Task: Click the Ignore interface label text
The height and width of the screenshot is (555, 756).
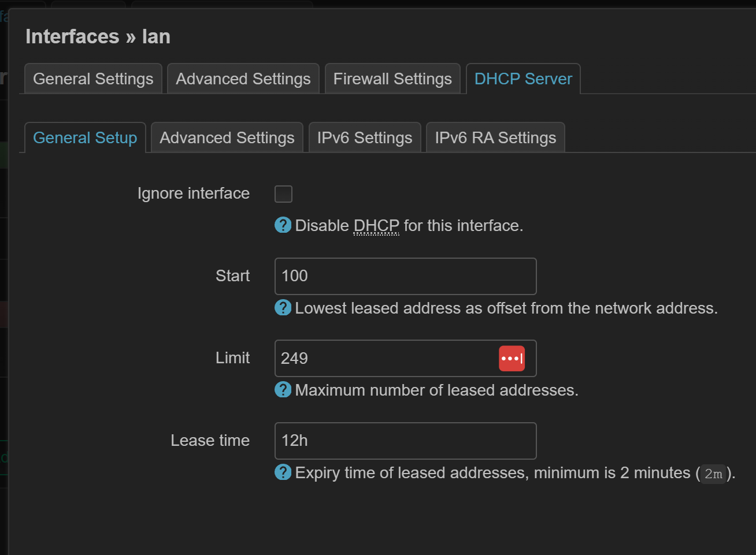Action: click(x=194, y=193)
